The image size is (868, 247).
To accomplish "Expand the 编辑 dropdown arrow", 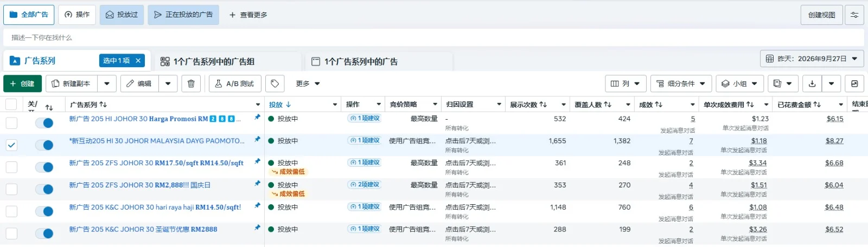I will click(168, 83).
